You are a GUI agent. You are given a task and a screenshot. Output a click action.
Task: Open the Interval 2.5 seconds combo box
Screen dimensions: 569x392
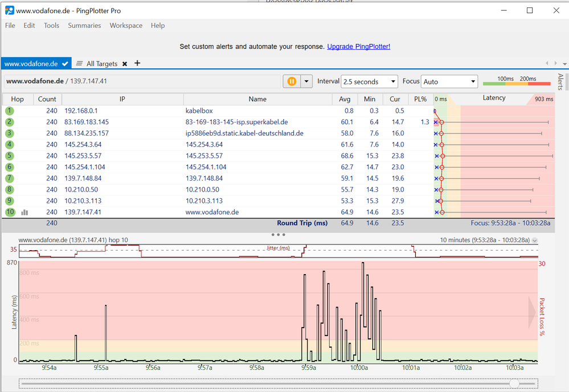coord(370,81)
